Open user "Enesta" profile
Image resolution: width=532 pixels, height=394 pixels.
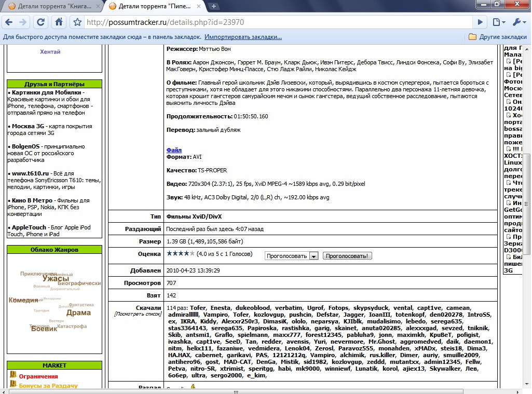pos(220,308)
